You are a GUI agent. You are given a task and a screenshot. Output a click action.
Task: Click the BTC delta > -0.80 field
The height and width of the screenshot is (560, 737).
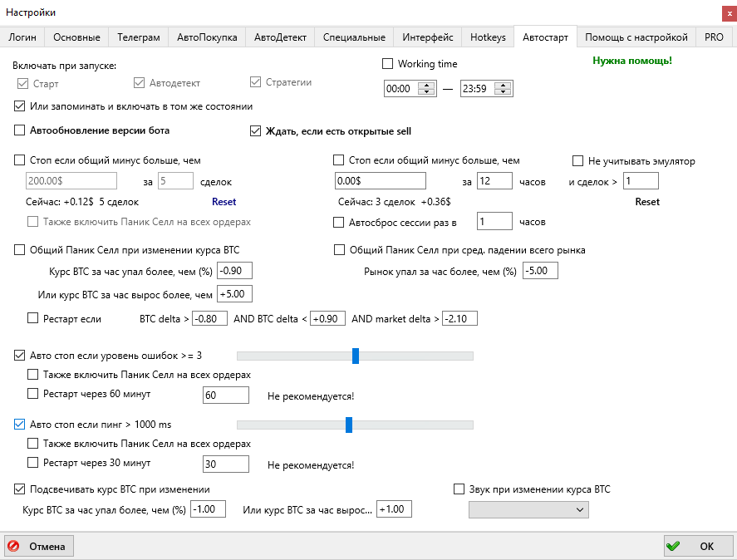pyautogui.click(x=209, y=318)
